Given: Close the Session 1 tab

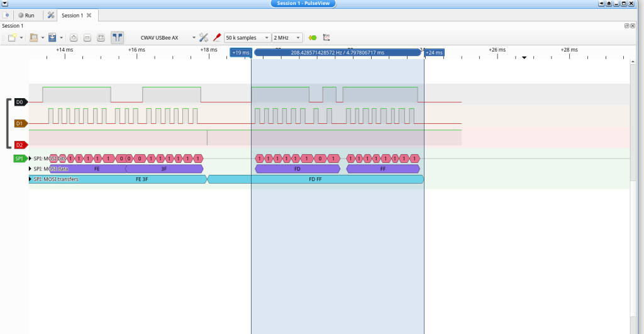Looking at the screenshot, I should pyautogui.click(x=89, y=15).
